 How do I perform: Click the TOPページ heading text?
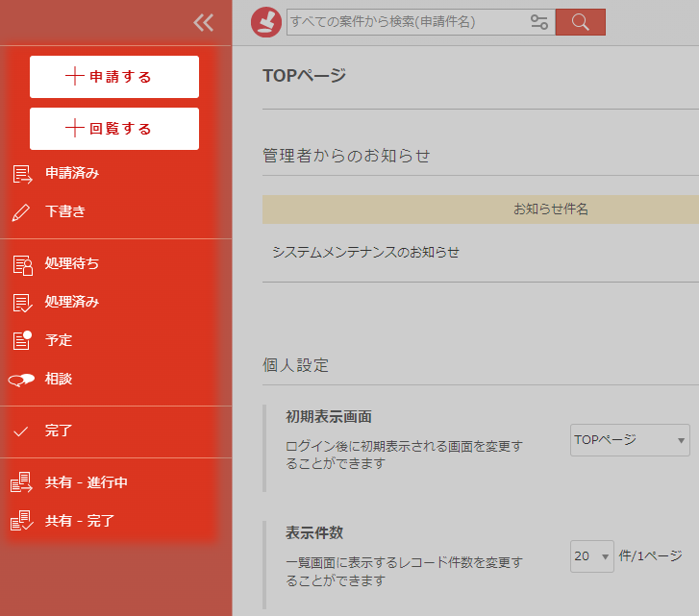point(304,76)
